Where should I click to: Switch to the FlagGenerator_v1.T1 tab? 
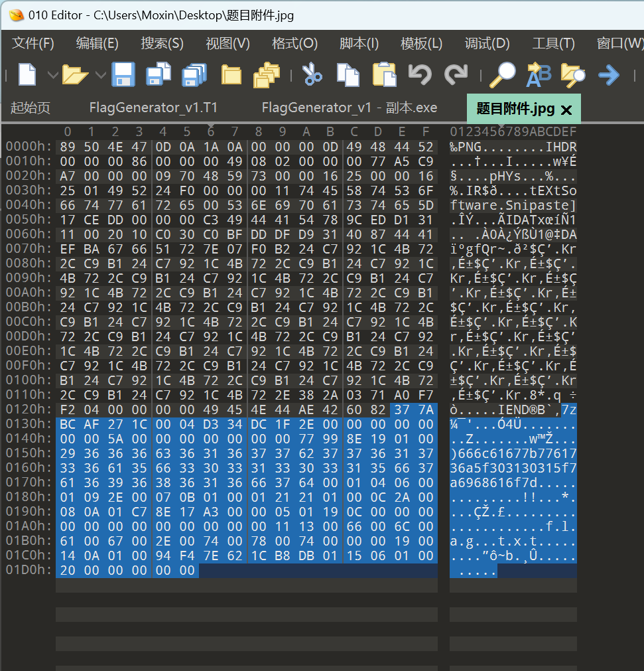coord(153,108)
